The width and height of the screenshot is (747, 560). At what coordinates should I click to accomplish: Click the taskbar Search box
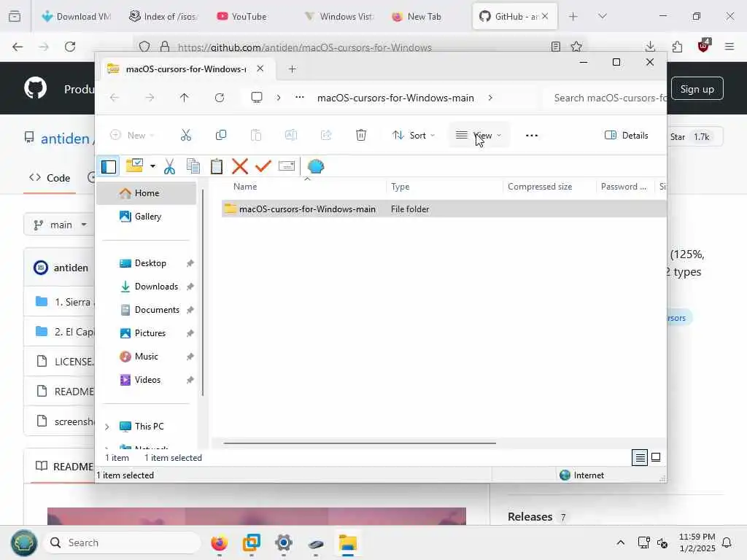coord(122,542)
